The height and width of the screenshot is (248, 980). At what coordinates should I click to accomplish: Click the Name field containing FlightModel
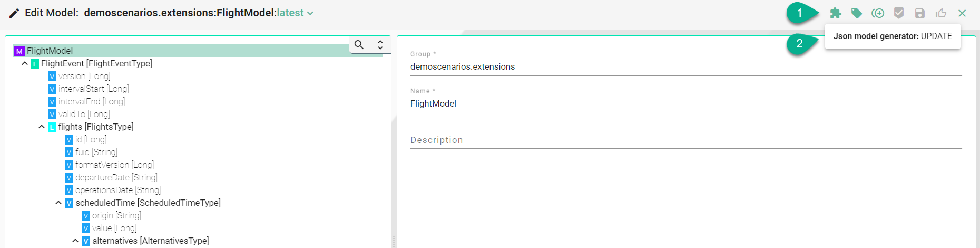(x=685, y=104)
